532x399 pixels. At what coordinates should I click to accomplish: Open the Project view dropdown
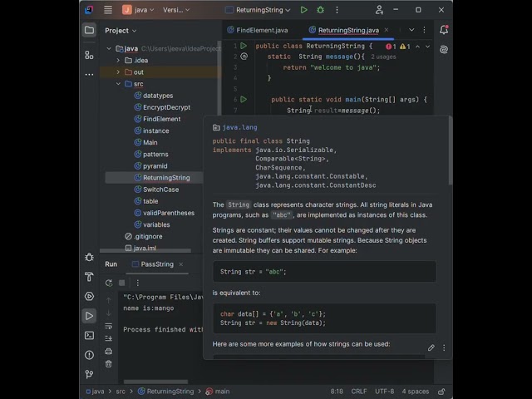point(121,31)
